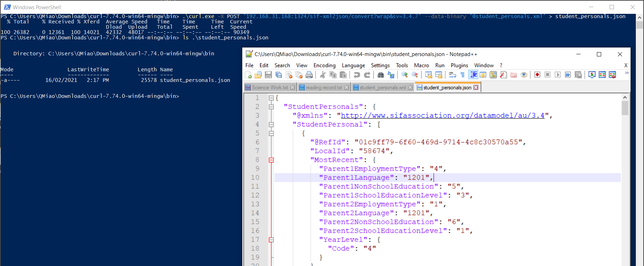Open the Replace dialog icon

(391, 75)
